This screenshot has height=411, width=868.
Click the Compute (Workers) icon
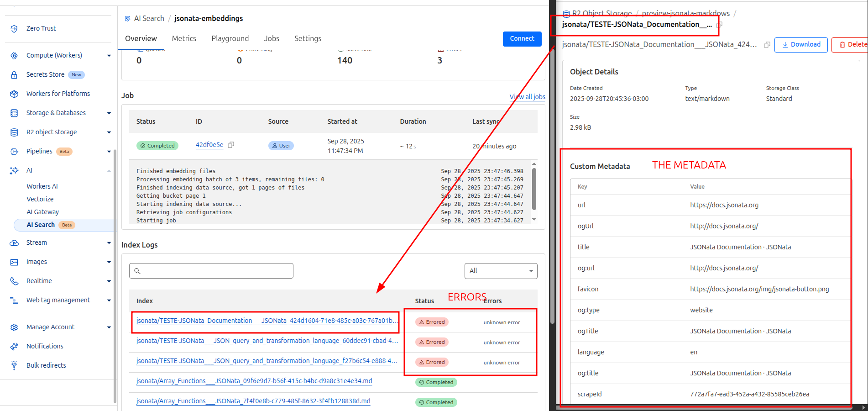pyautogui.click(x=14, y=56)
